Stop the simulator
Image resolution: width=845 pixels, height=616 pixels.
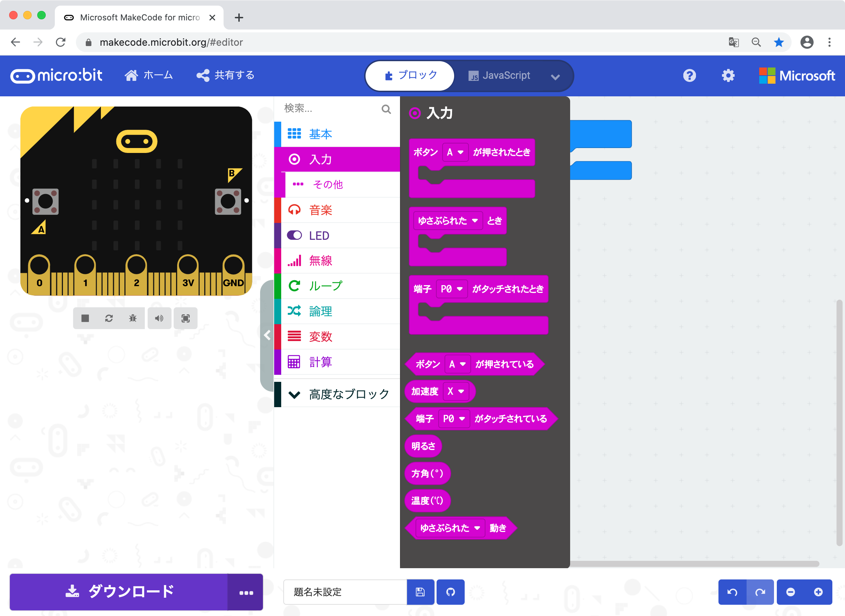tap(85, 318)
